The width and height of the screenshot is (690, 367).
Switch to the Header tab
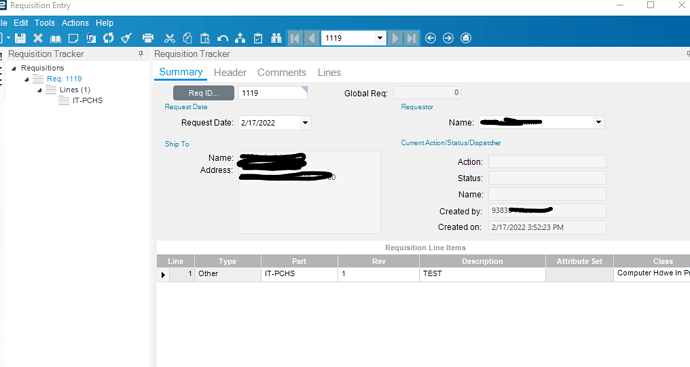[x=230, y=73]
